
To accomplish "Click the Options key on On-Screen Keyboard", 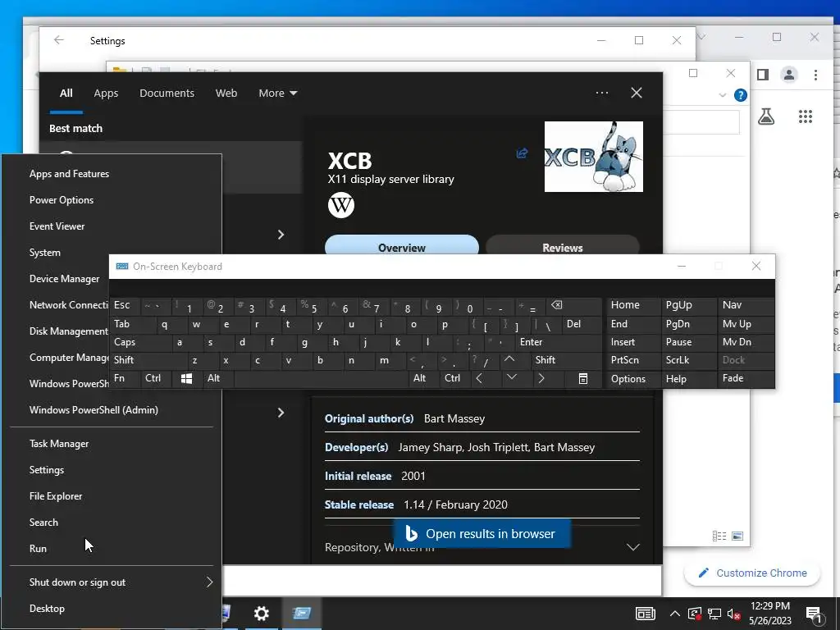I will coord(633,379).
